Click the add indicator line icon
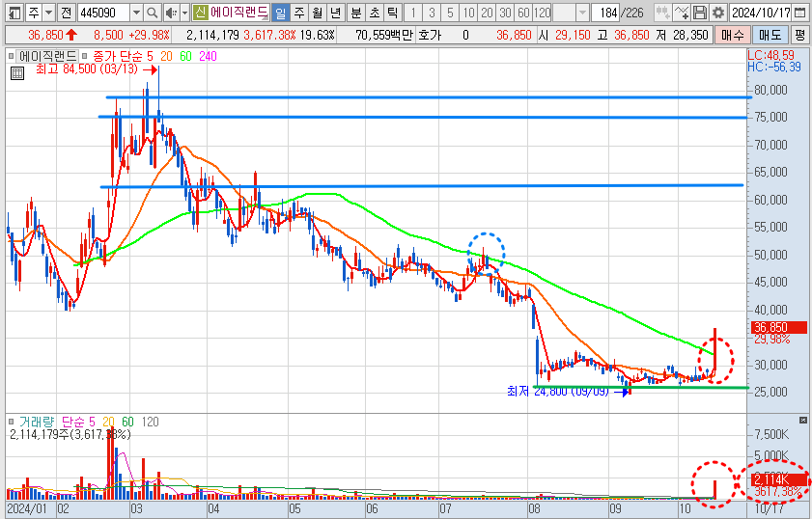The image size is (812, 519). click(x=682, y=13)
